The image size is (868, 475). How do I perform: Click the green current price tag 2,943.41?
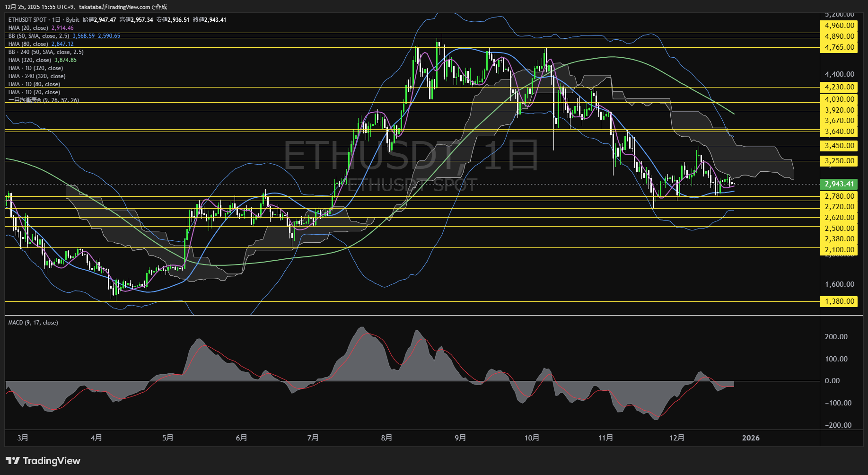(x=839, y=184)
